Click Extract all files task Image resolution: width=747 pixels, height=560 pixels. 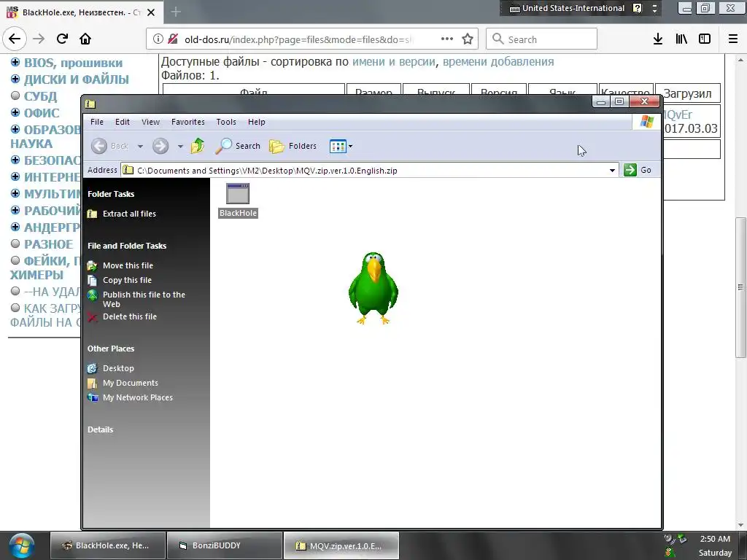122,214
